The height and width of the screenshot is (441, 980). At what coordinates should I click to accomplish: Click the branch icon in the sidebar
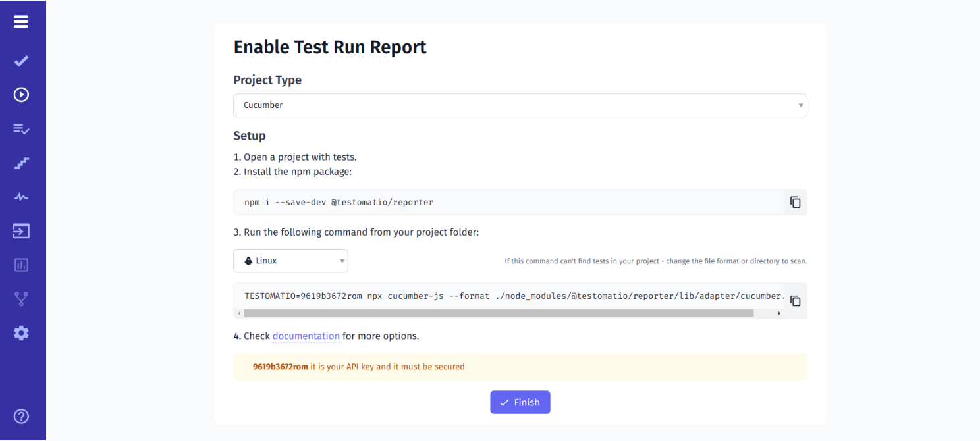coord(21,299)
